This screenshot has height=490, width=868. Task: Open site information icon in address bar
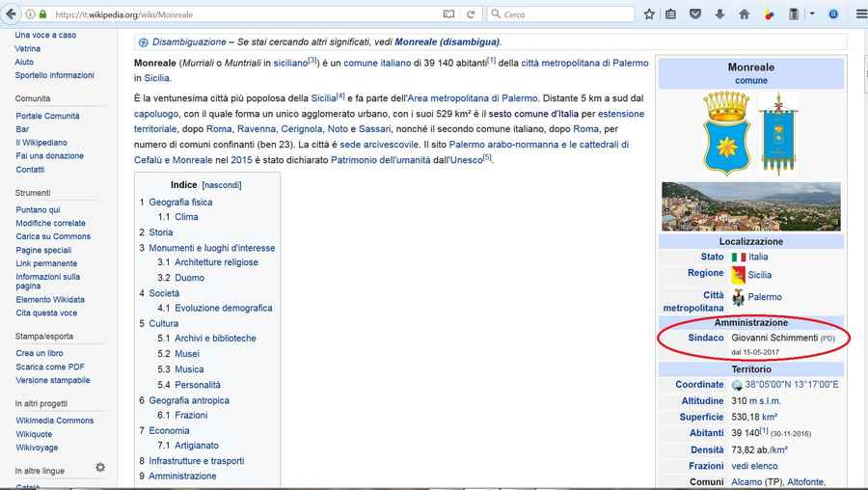pos(31,14)
